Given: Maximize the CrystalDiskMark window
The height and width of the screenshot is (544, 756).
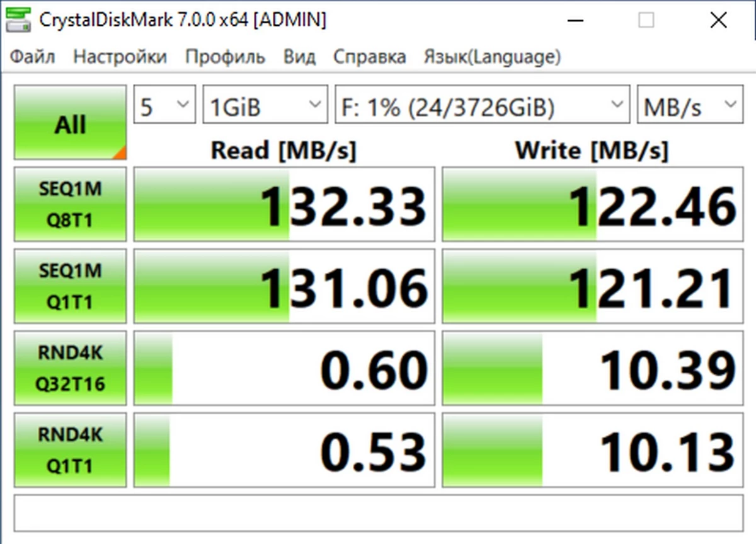Looking at the screenshot, I should pyautogui.click(x=646, y=21).
